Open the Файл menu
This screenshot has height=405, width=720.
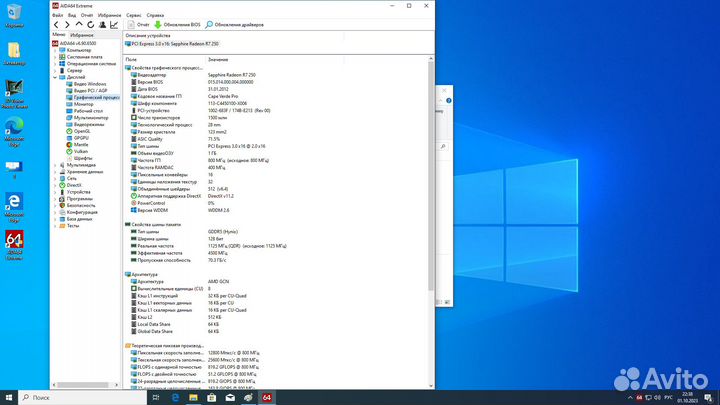(x=57, y=15)
